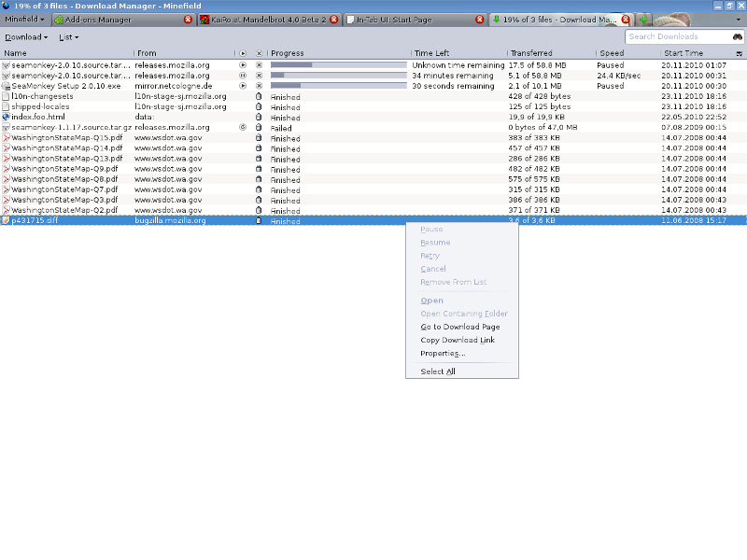Click Copy Download Link in the context menu
747x560 pixels.
click(457, 340)
